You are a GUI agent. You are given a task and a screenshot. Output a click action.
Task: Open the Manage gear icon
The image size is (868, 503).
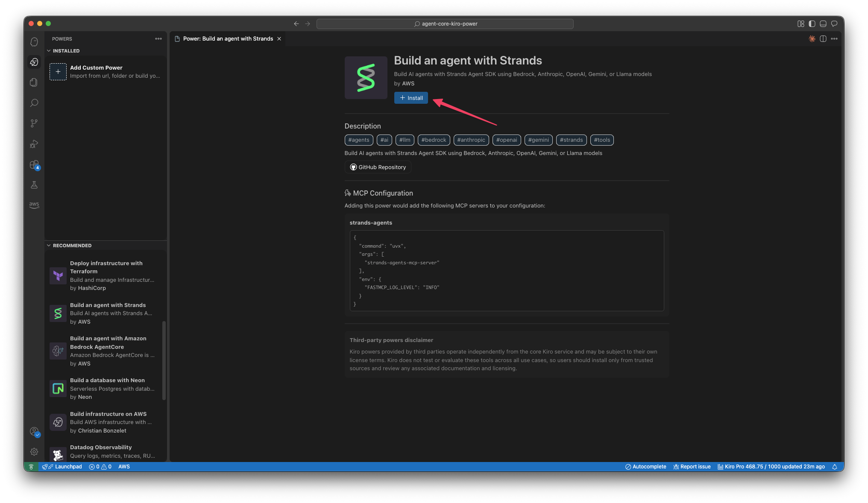coord(34,452)
